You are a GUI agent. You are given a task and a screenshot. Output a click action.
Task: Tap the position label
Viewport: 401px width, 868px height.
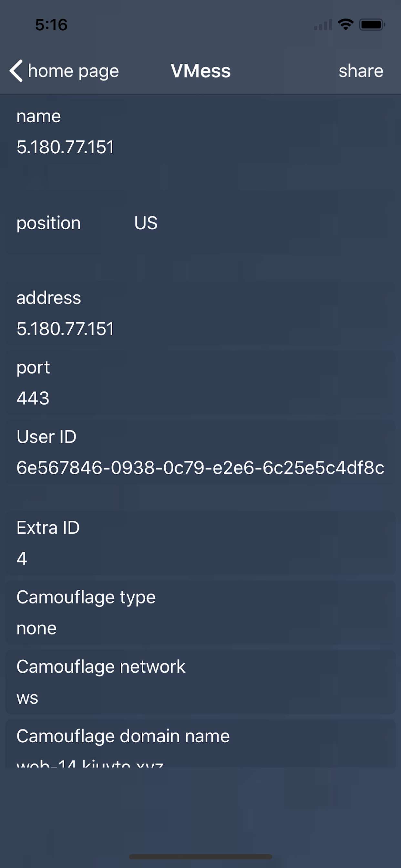pos(48,223)
